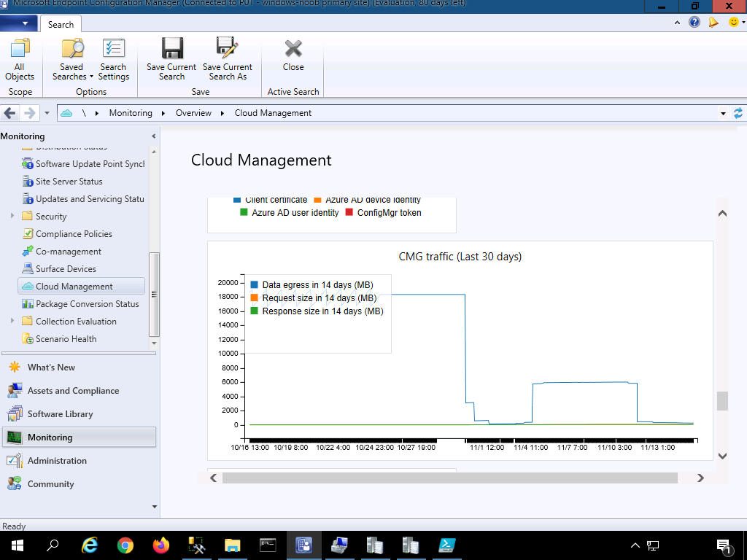Launch Internet Explorer from taskbar

90,545
